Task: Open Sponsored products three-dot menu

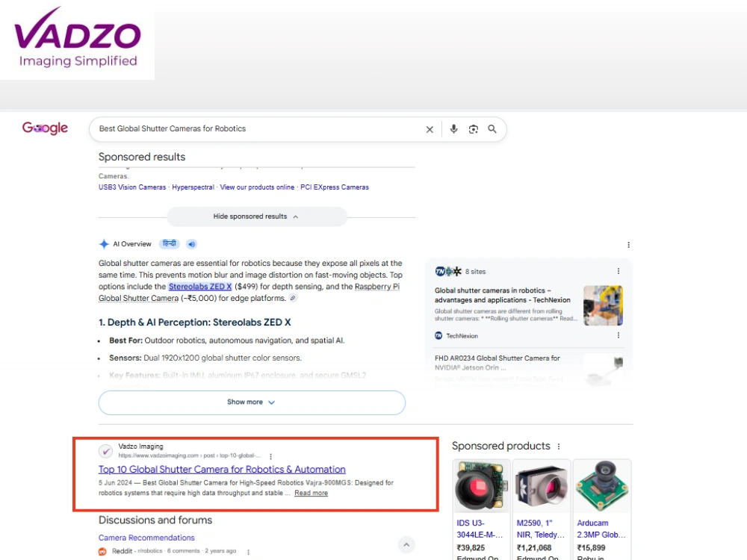Action: tap(559, 447)
